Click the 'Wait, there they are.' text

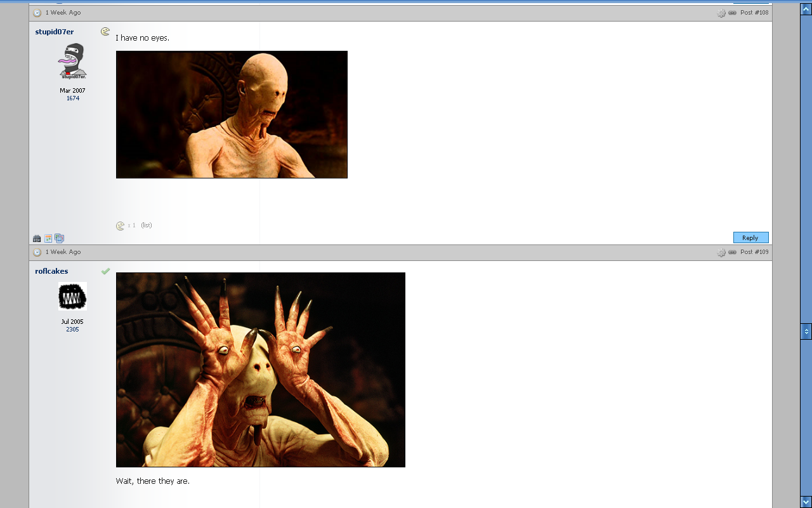click(x=152, y=481)
